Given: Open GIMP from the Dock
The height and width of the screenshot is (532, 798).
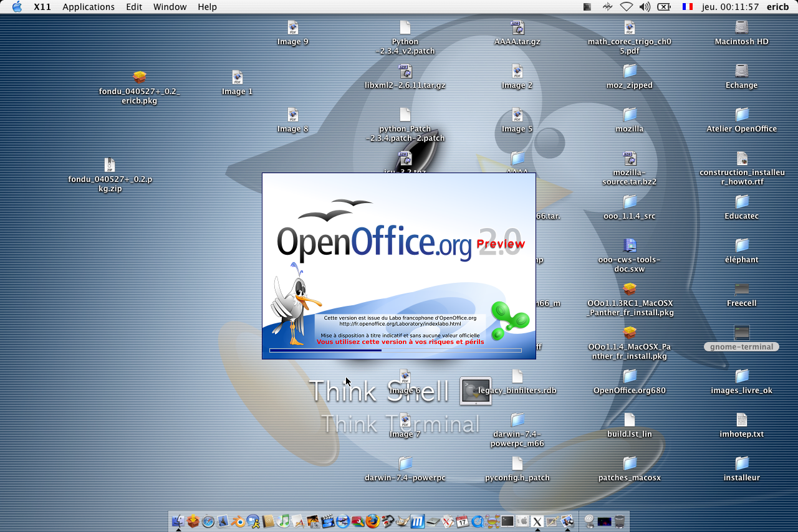Looking at the screenshot, I should (x=402, y=521).
